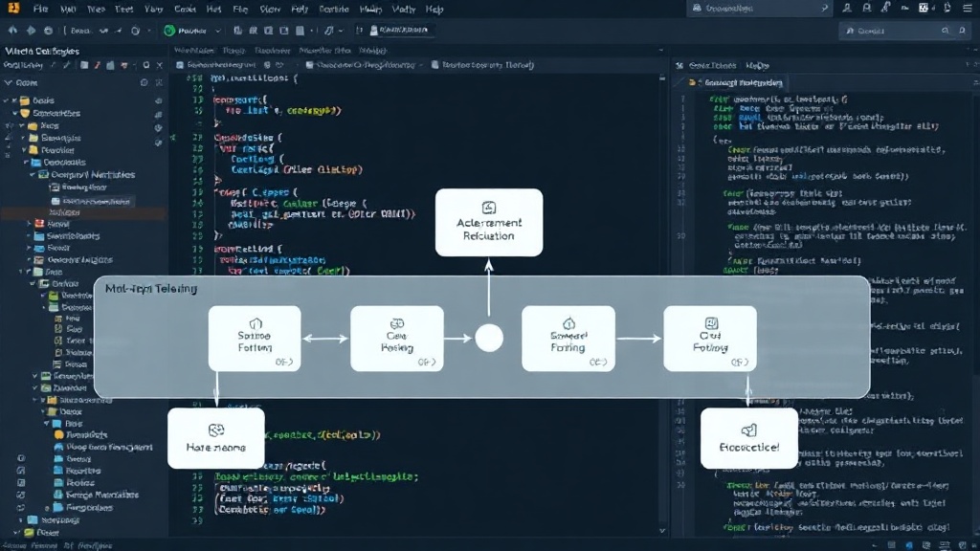Viewport: 980px width, 551px height.
Task: Open the Help menu in the menu bar
Action: pos(434,9)
